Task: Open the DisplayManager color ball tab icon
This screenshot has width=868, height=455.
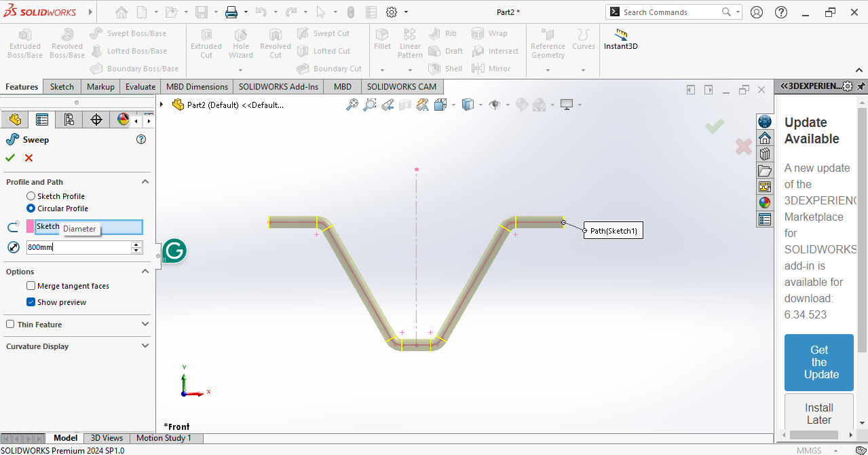Action: (123, 120)
